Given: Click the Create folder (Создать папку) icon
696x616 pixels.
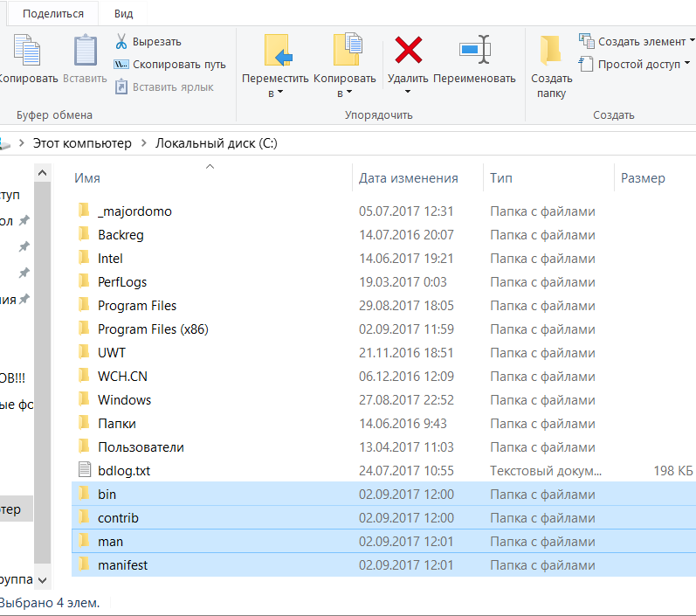Looking at the screenshot, I should pos(550,50).
